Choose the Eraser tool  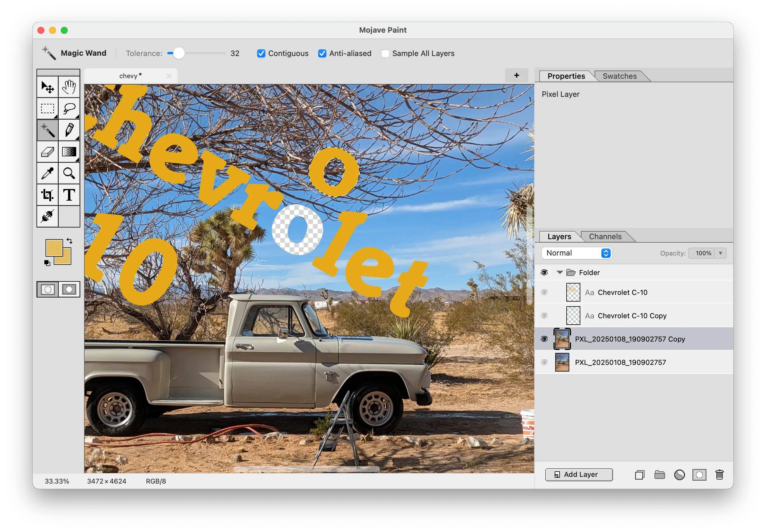tap(47, 152)
